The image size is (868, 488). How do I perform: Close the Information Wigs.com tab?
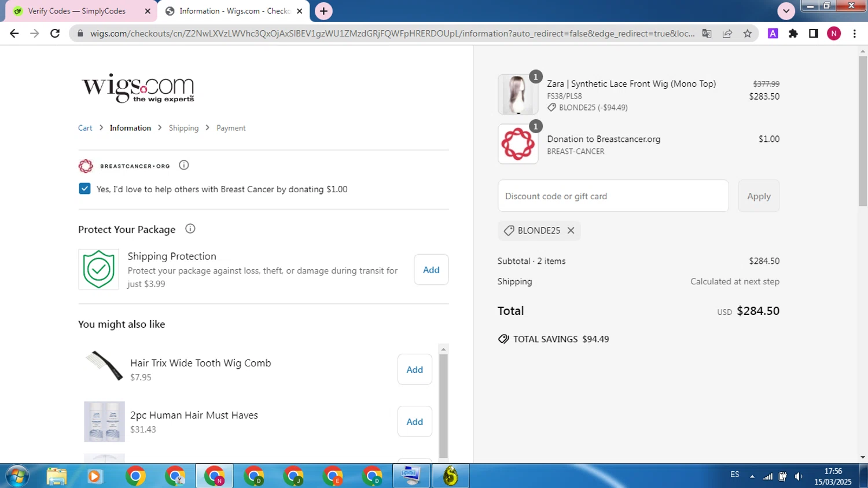[x=300, y=11]
